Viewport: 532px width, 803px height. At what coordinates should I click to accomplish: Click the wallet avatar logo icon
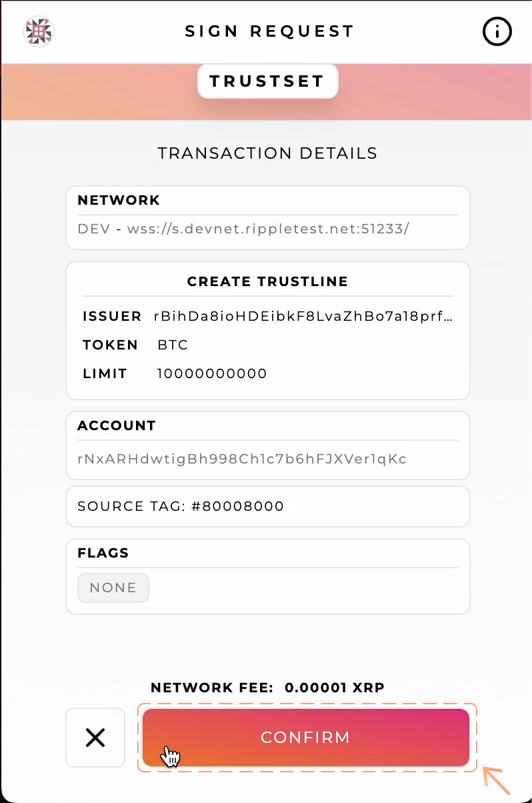39,31
